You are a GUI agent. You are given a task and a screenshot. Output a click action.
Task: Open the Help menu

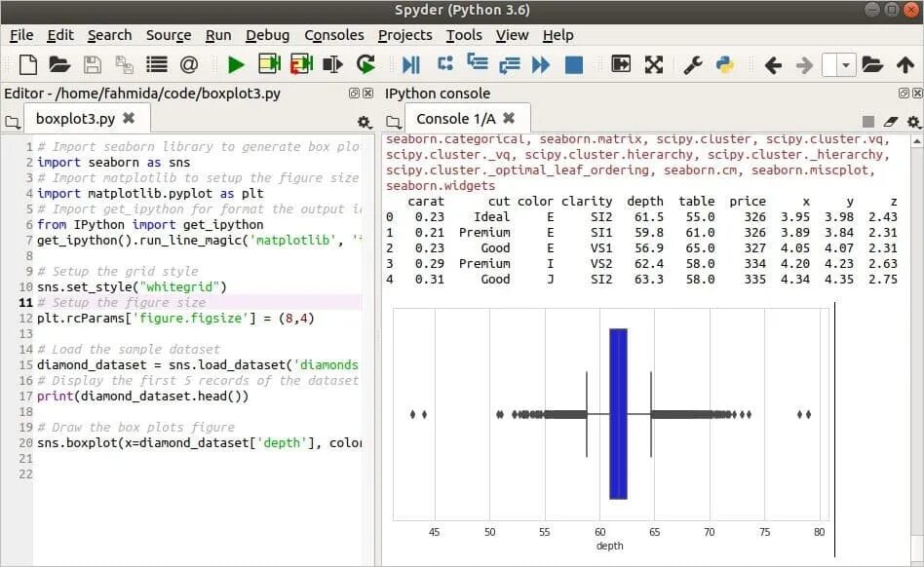coord(558,35)
